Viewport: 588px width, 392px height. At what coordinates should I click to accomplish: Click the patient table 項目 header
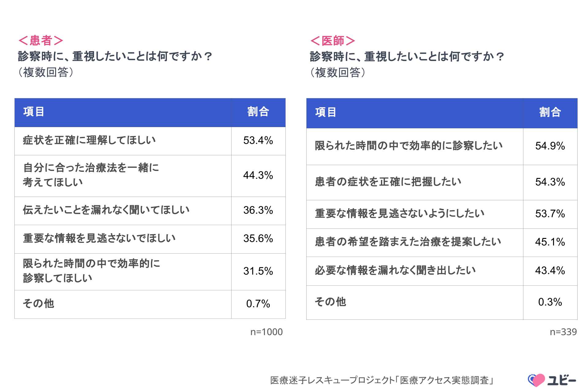34,112
